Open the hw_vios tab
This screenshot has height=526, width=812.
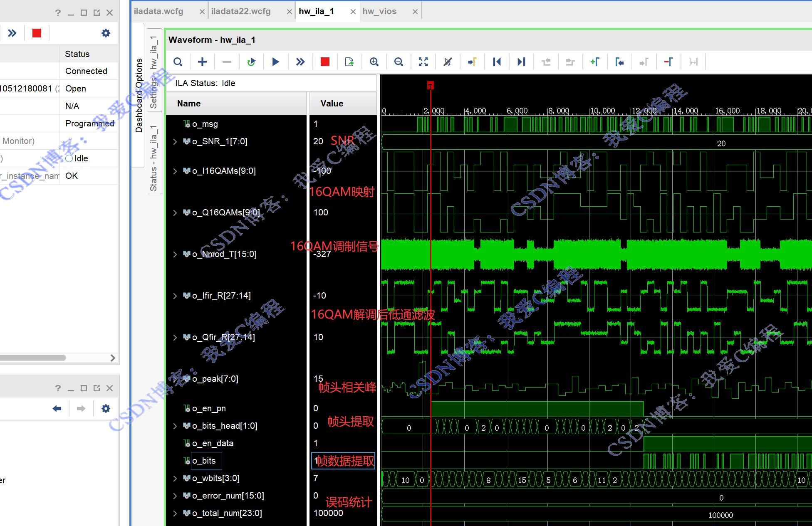click(x=379, y=11)
